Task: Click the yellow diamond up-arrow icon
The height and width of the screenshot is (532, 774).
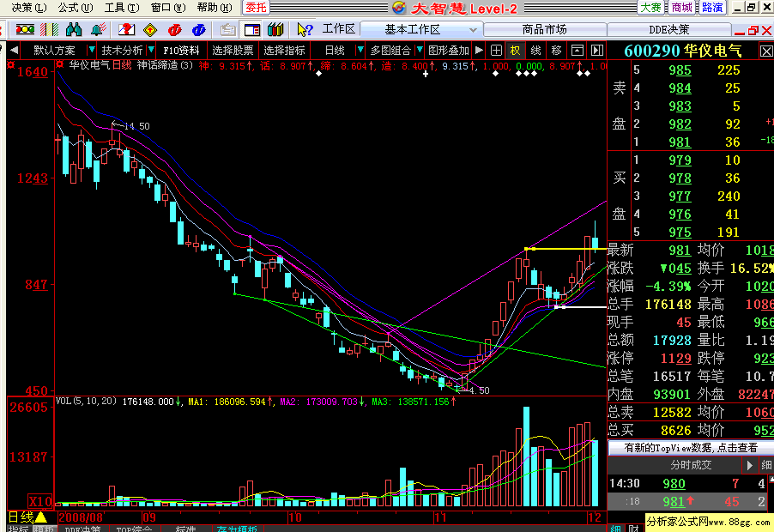Action: tap(150, 30)
